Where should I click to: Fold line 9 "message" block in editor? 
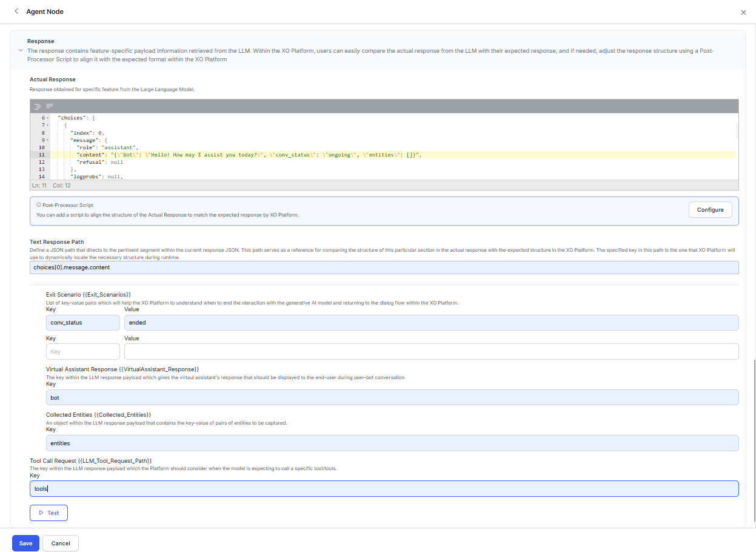tap(48, 140)
